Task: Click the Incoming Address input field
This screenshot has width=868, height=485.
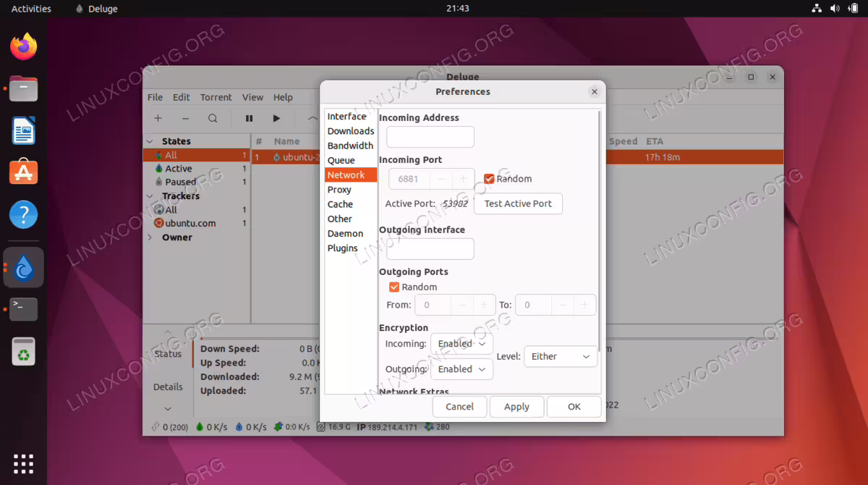Action: pyautogui.click(x=430, y=137)
